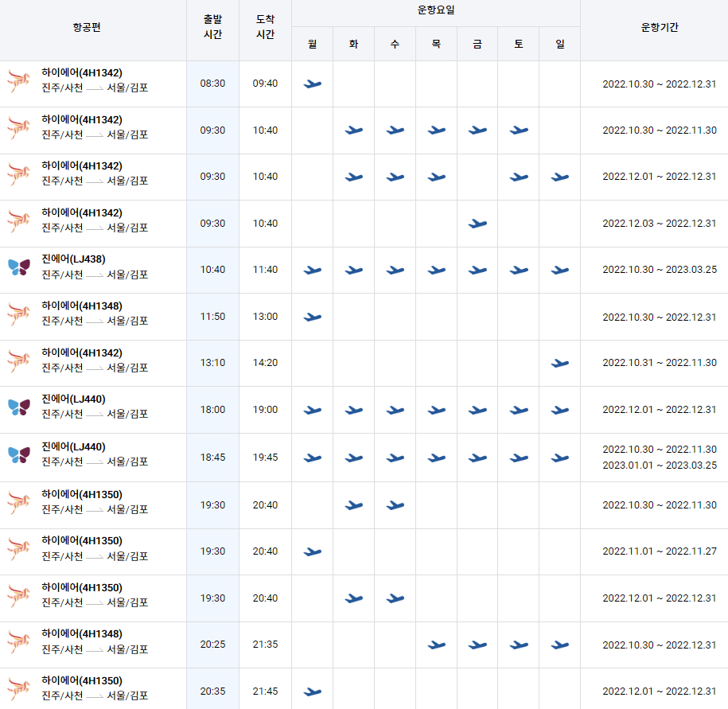Click the Sunday plane icon on the 20:25 flight
The height and width of the screenshot is (709, 728).
tap(560, 645)
